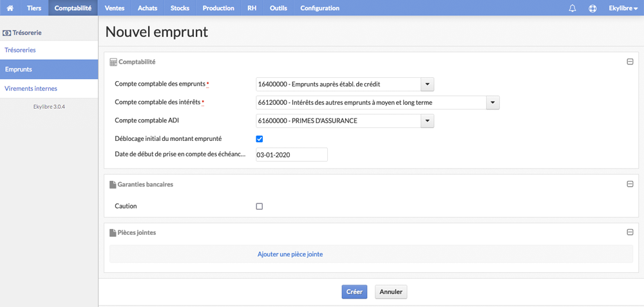This screenshot has width=644, height=307.
Task: Collapse the Pièces jointes section
Action: (630, 232)
